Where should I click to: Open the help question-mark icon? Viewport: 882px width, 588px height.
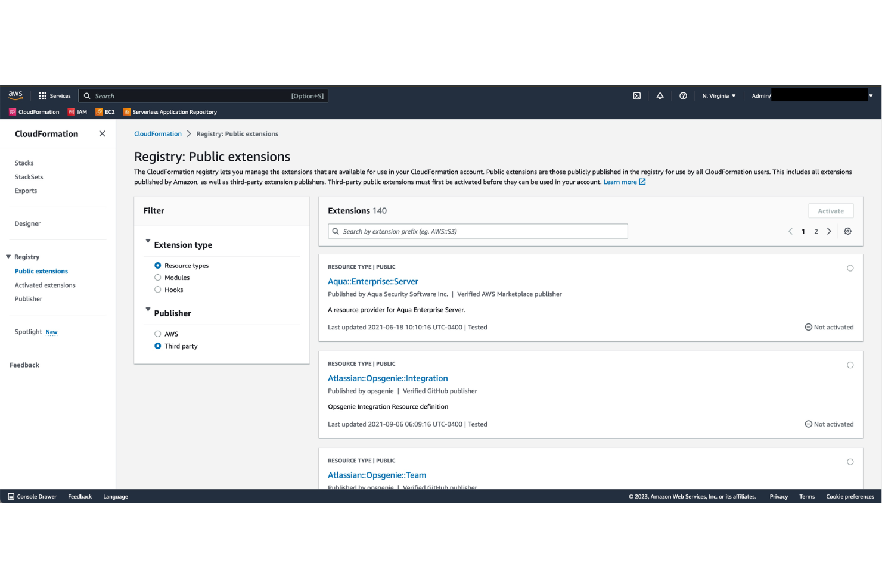pos(683,95)
